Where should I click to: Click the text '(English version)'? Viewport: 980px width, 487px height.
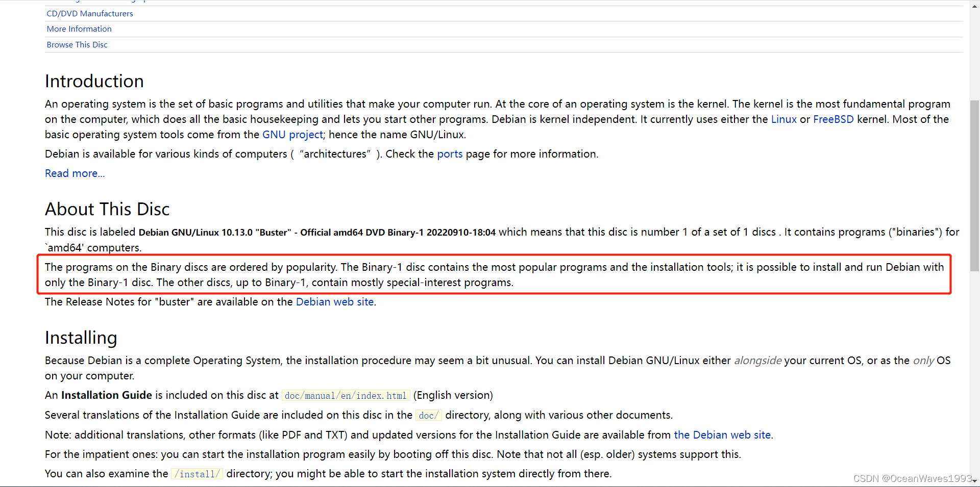click(453, 395)
